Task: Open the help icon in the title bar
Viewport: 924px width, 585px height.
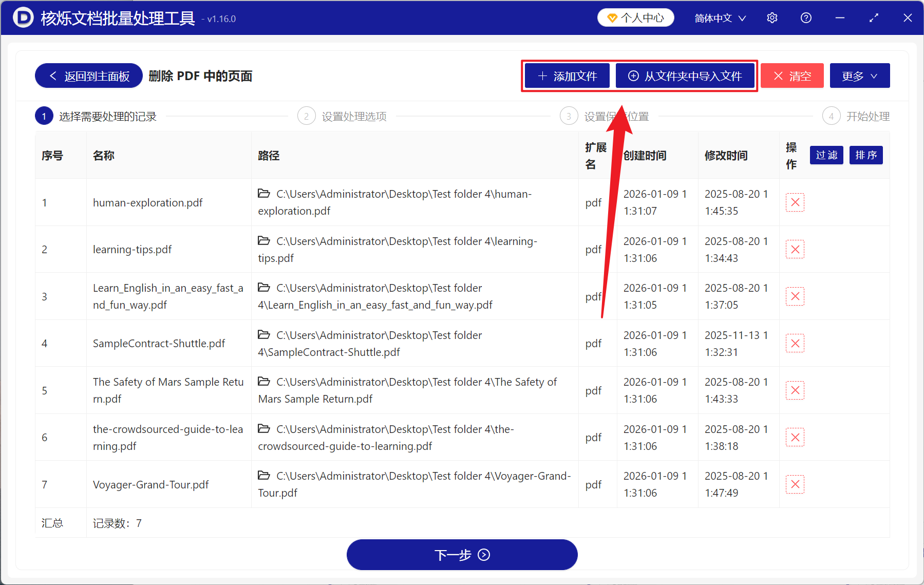Action: coord(805,17)
